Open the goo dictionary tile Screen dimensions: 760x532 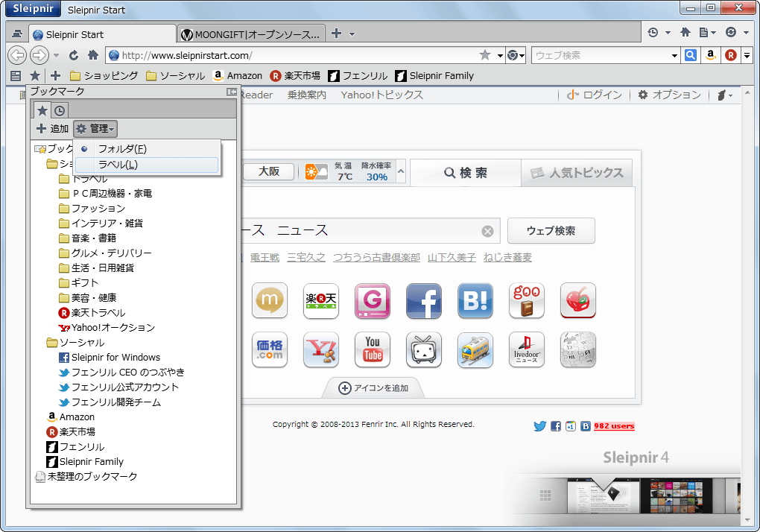point(526,301)
